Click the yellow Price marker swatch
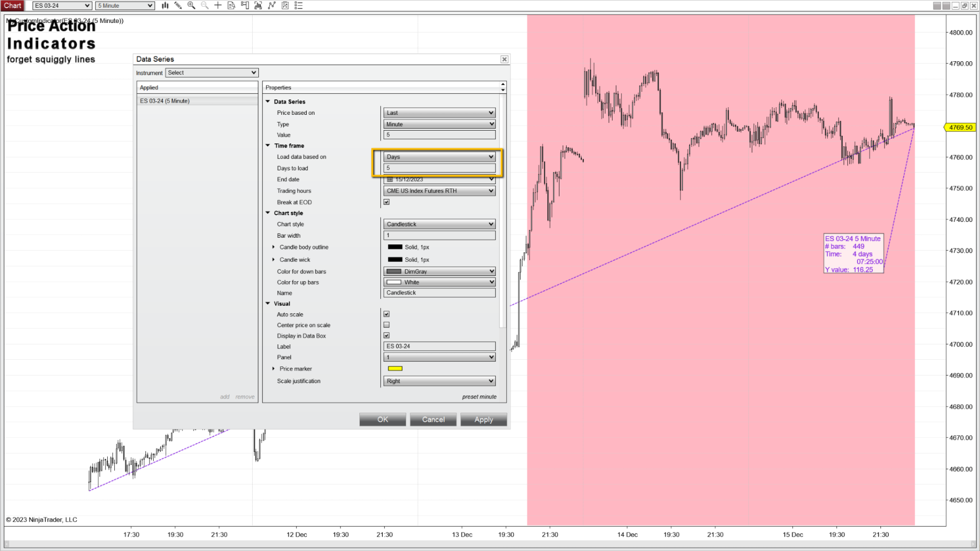This screenshot has height=551, width=980. [395, 368]
